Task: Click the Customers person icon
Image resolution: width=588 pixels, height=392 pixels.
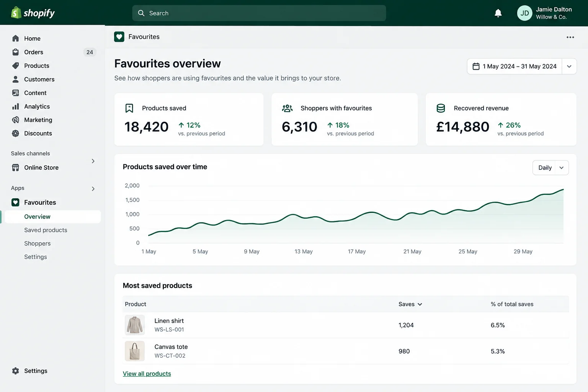Action: point(16,79)
